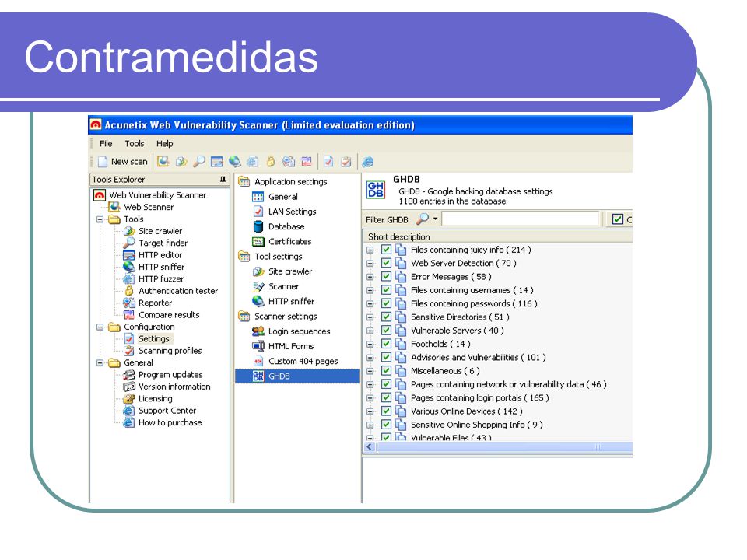The height and width of the screenshot is (560, 747).
Task: Click the HTTP editor toolbar icon
Action: 217,162
